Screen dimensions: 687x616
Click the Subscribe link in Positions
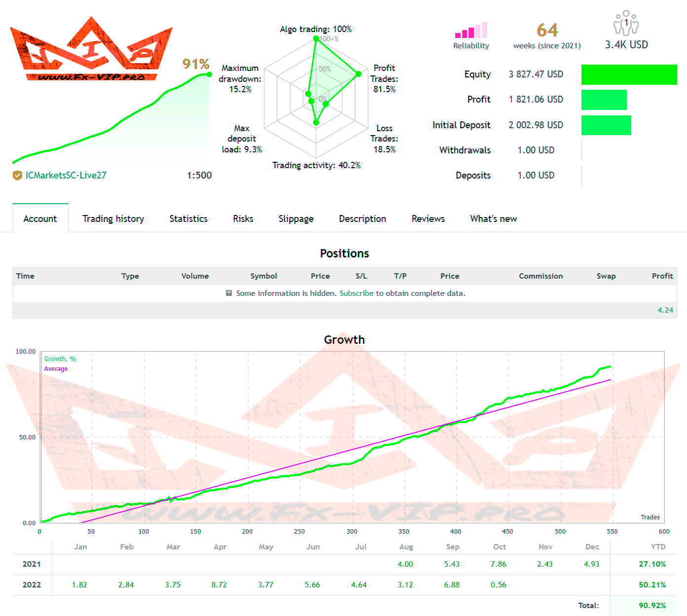coord(356,293)
